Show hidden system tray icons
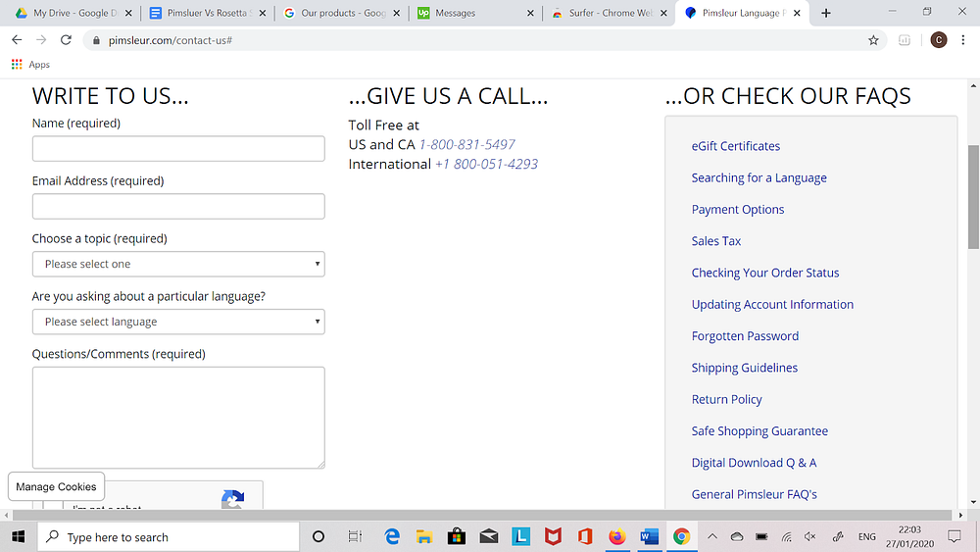Screen dimensions: 980x552 tap(711, 536)
